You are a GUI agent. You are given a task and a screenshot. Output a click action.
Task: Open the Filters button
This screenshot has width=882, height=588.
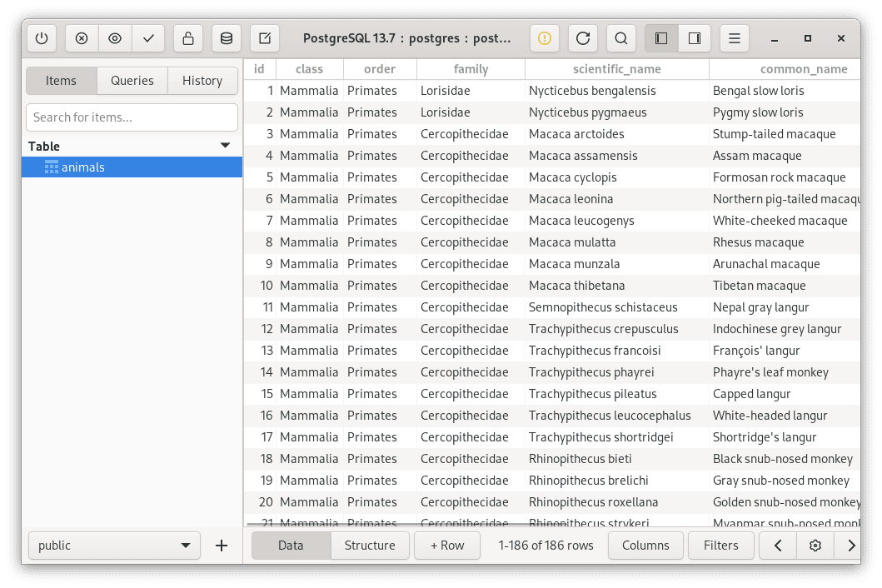[x=720, y=546]
